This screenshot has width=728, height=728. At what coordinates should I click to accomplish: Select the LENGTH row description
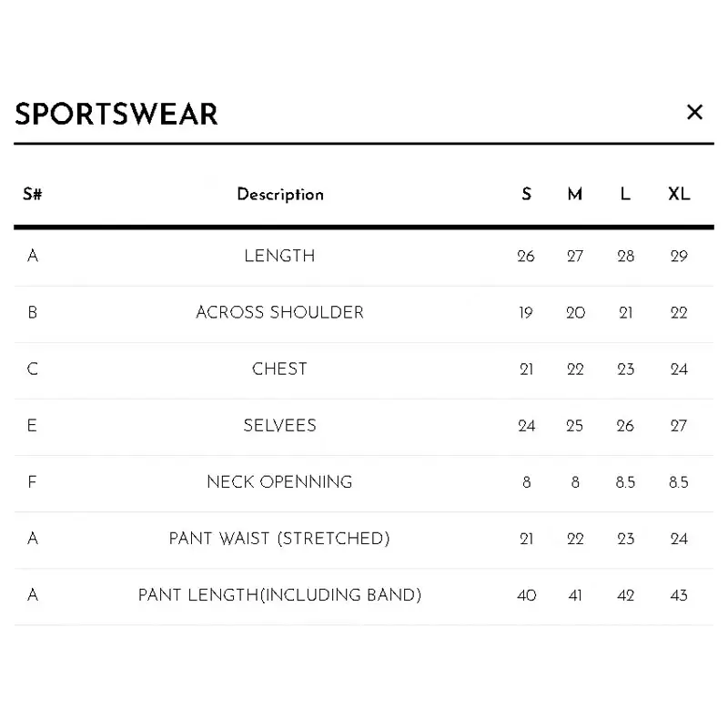[x=279, y=256]
